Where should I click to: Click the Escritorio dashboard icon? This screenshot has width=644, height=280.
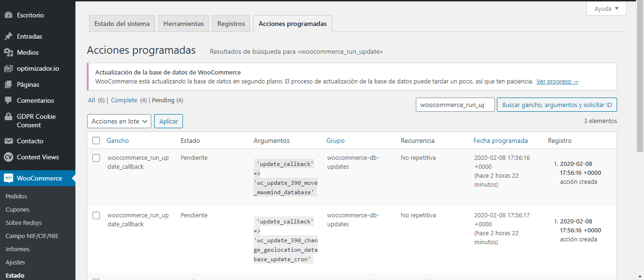coord(8,15)
